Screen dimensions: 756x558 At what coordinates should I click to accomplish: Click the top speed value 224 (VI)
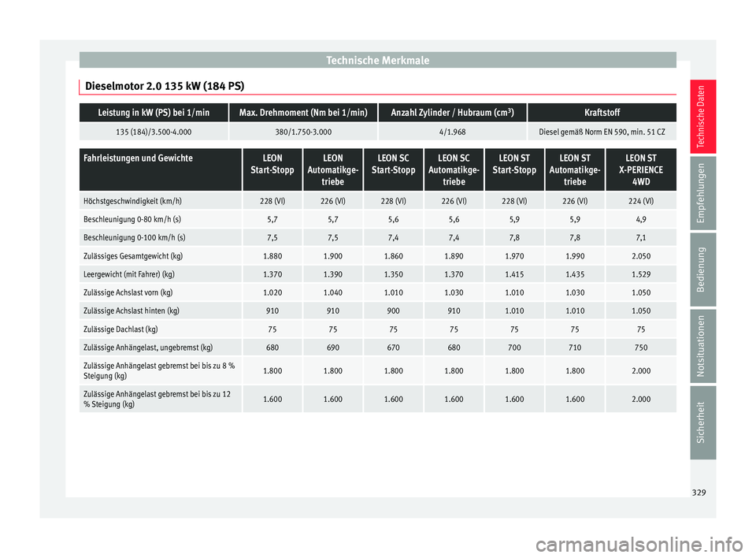pos(641,201)
